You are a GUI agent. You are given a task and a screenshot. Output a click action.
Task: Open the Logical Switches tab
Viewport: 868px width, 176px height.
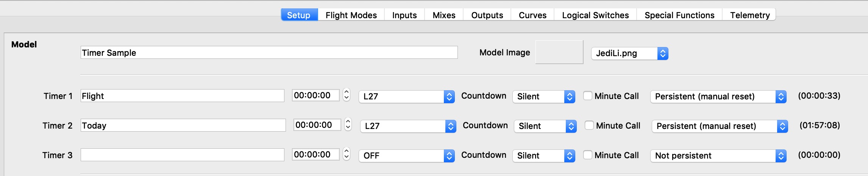595,15
